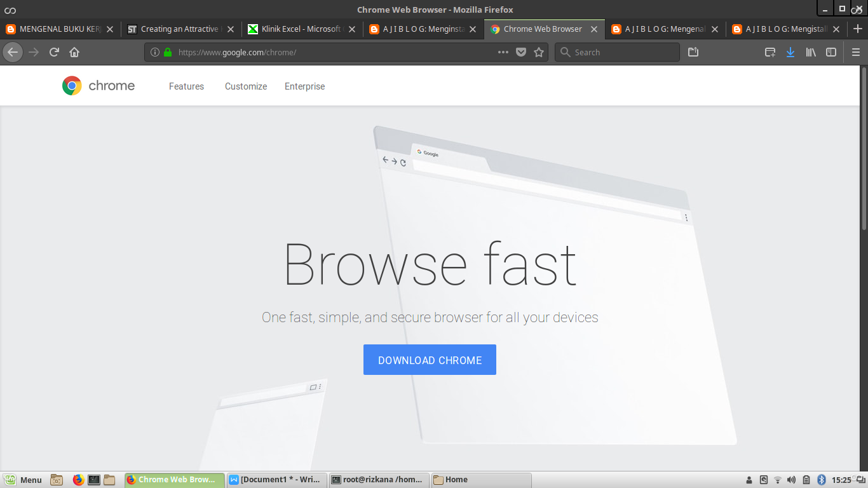Image resolution: width=868 pixels, height=488 pixels.
Task: Click the user icon in tray
Action: pyautogui.click(x=749, y=480)
